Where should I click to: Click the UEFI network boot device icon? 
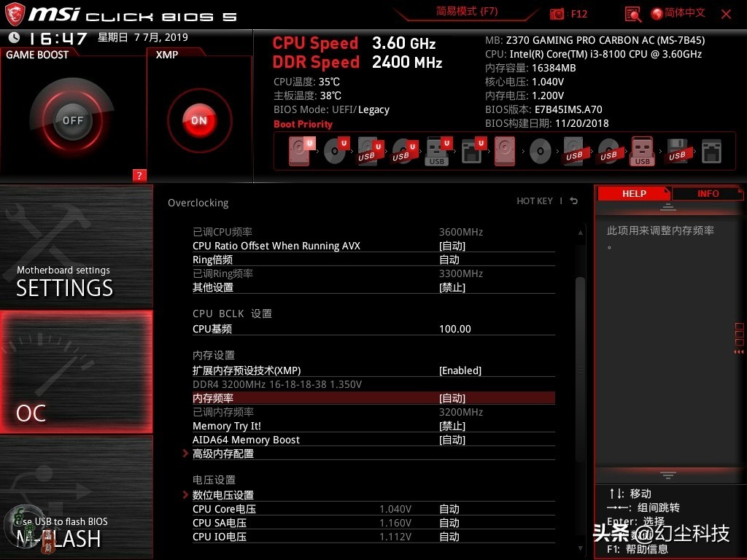473,151
